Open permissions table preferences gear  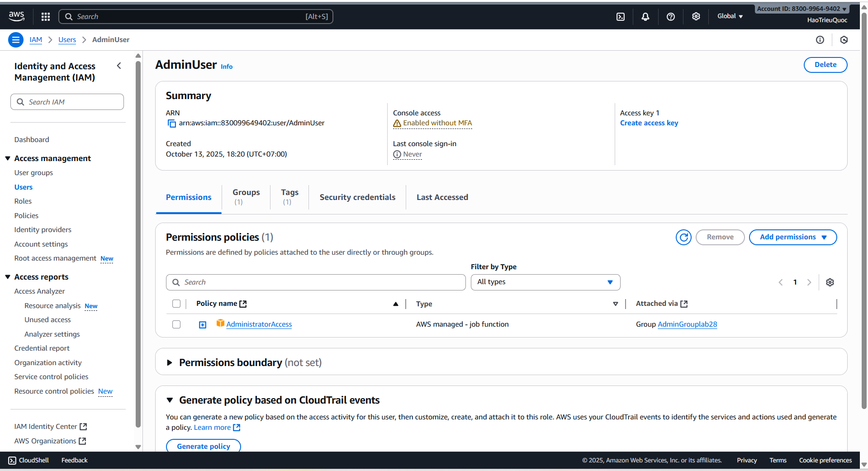click(x=830, y=282)
